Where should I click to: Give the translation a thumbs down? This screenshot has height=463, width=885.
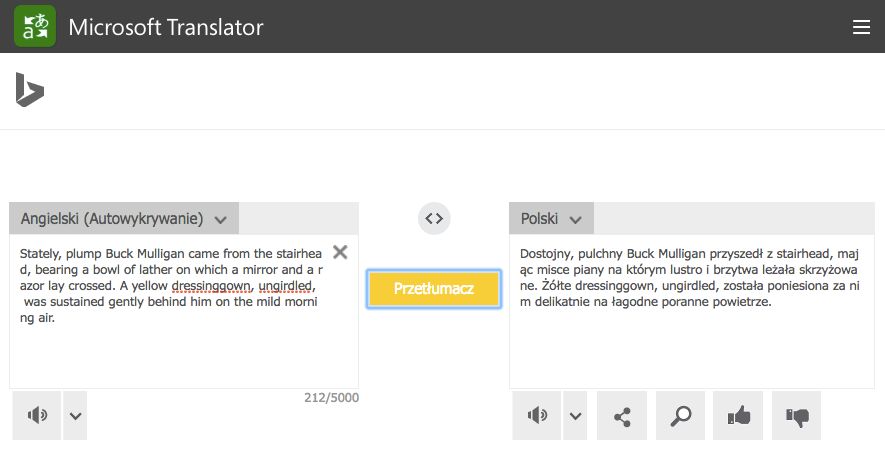click(x=797, y=415)
